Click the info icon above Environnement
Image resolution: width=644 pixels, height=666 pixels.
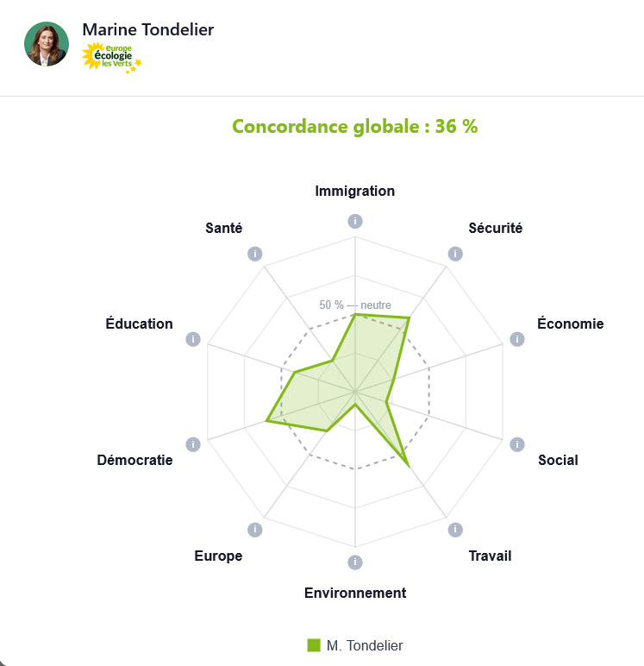[354, 562]
